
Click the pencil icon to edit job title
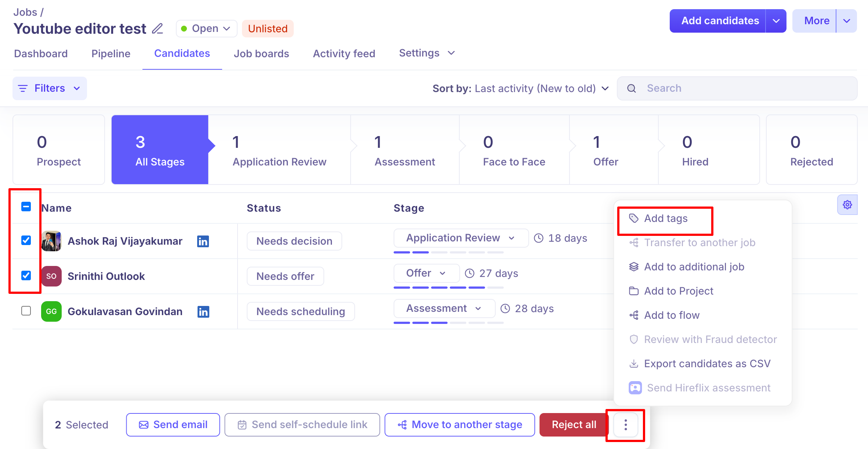(x=158, y=29)
